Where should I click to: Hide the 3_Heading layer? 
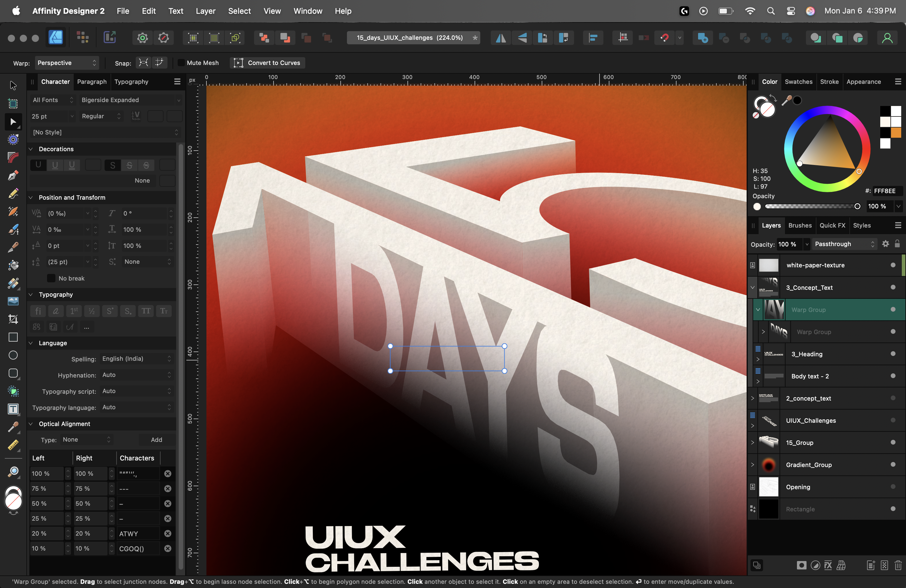click(893, 354)
